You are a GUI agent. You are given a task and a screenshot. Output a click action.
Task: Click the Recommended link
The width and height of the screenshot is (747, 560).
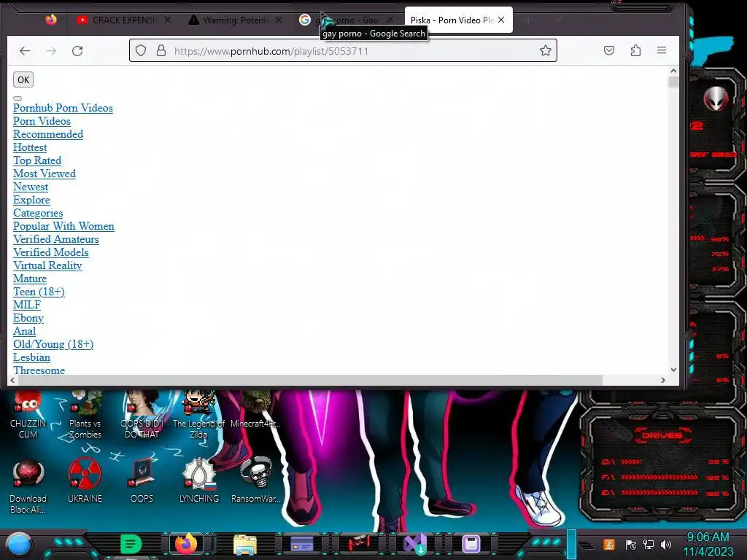tap(48, 134)
